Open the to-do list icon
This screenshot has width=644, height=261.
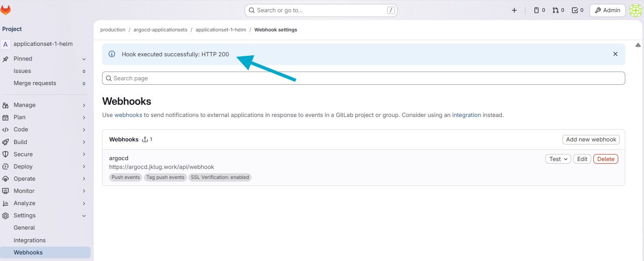577,10
